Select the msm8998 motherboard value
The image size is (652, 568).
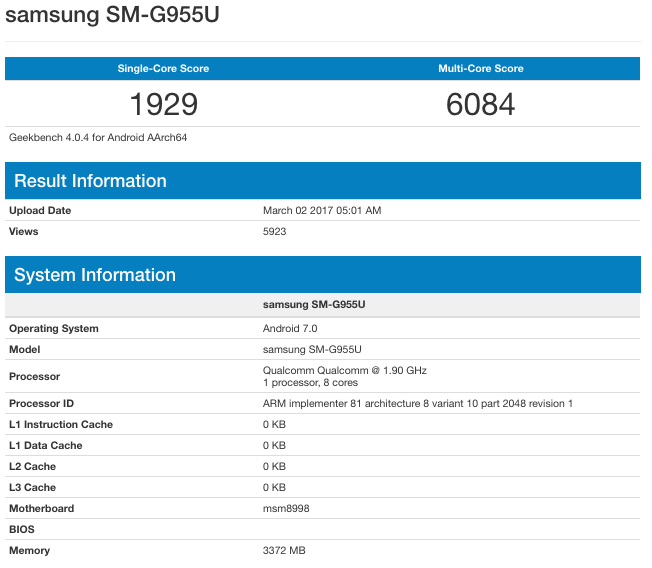(286, 508)
